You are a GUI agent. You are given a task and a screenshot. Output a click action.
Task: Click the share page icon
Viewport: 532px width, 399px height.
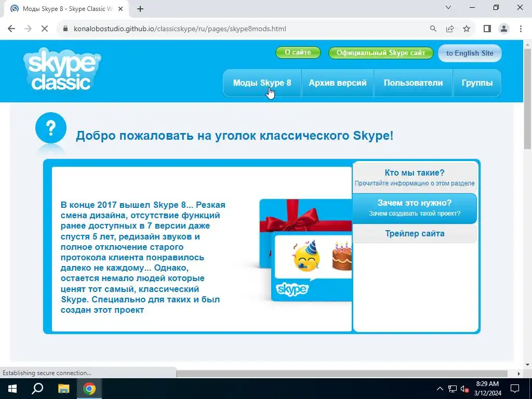[x=450, y=29]
